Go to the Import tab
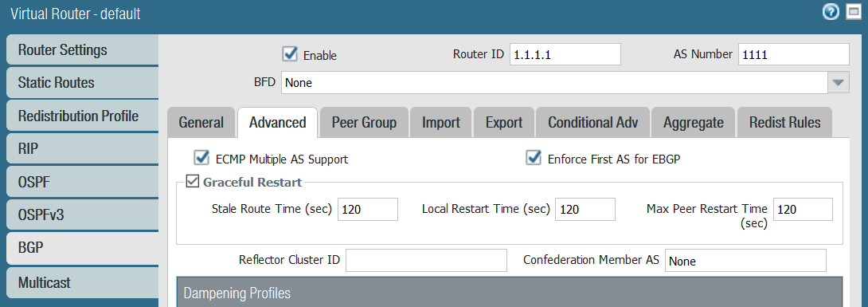The height and width of the screenshot is (307, 868). click(x=441, y=123)
